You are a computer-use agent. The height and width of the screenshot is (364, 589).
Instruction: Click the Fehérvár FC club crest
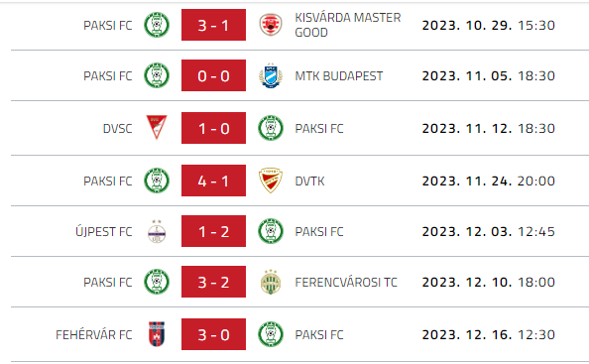(x=157, y=334)
